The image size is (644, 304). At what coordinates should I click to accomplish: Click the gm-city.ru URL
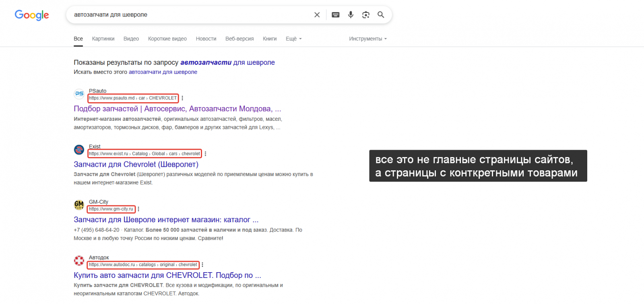(111, 209)
